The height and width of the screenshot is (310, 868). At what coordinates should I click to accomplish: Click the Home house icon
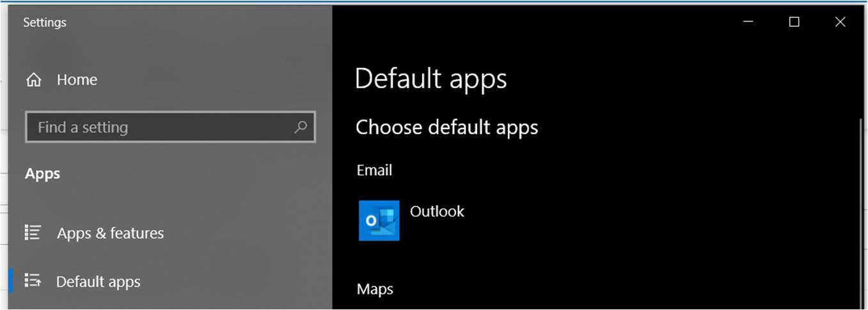pyautogui.click(x=33, y=80)
